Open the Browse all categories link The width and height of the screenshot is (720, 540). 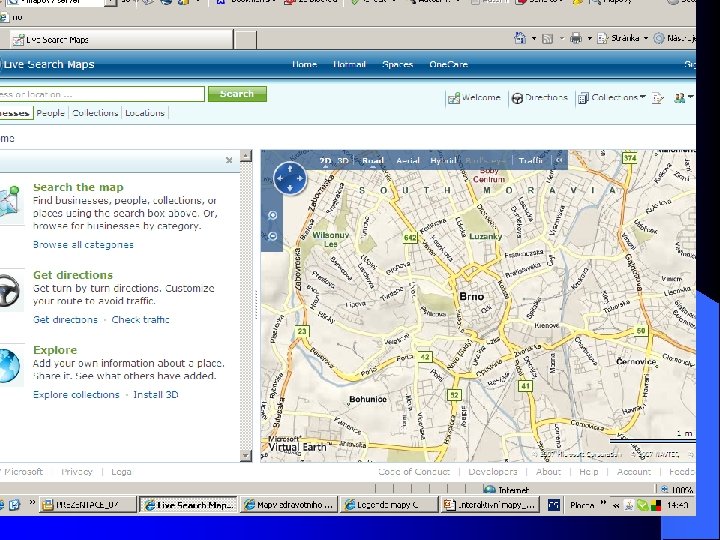(x=83, y=245)
